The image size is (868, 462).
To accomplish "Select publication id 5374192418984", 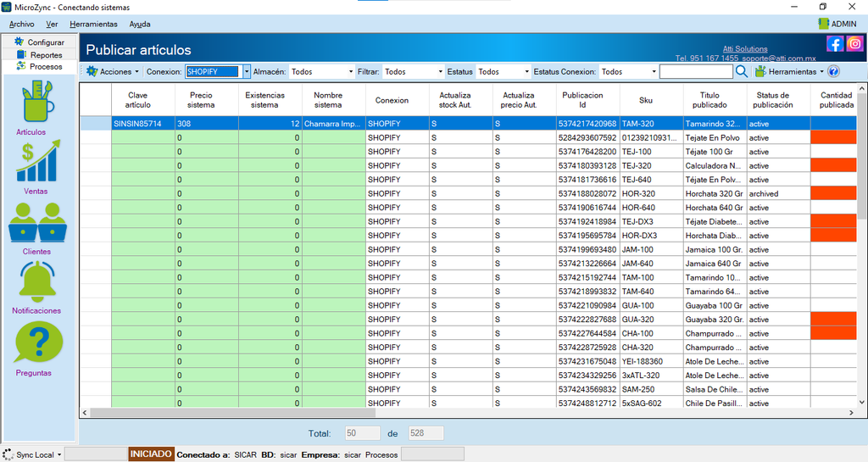I will coord(588,221).
